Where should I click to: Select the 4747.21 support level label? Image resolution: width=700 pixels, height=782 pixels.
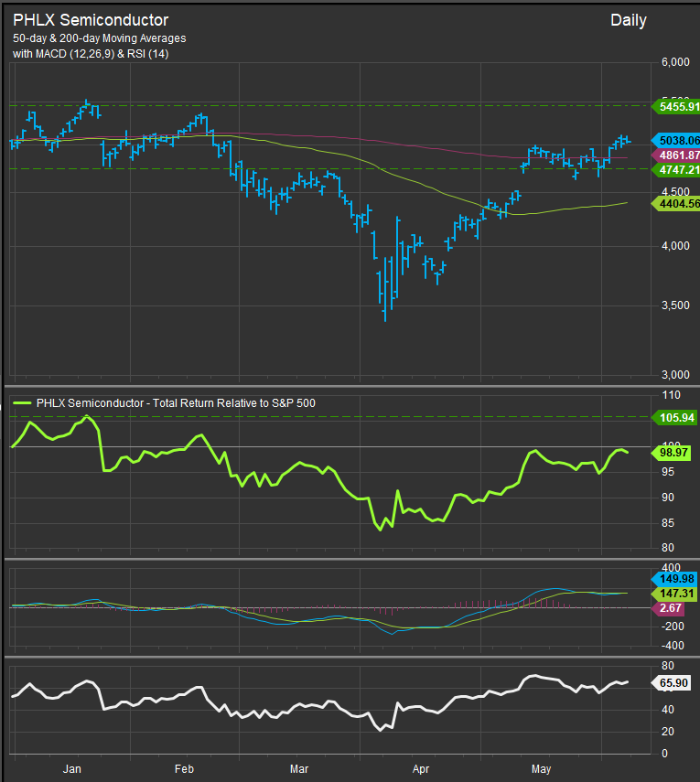tap(676, 169)
